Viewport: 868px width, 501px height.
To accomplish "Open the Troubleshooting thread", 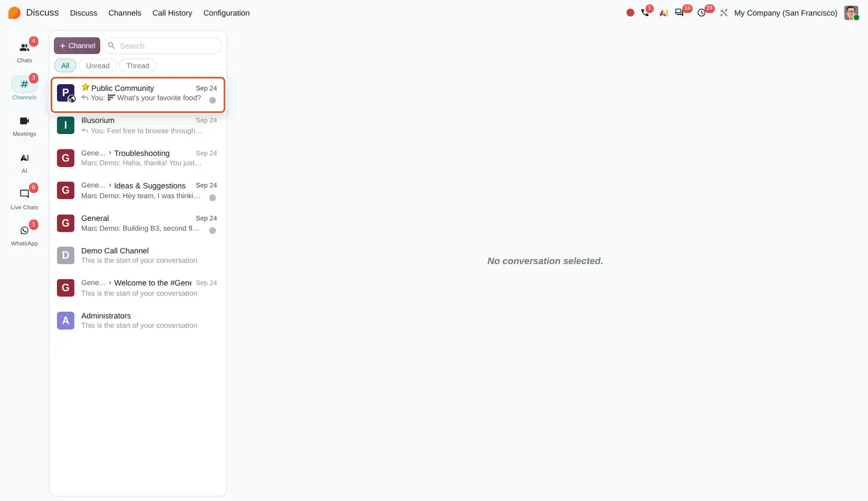I will point(138,158).
